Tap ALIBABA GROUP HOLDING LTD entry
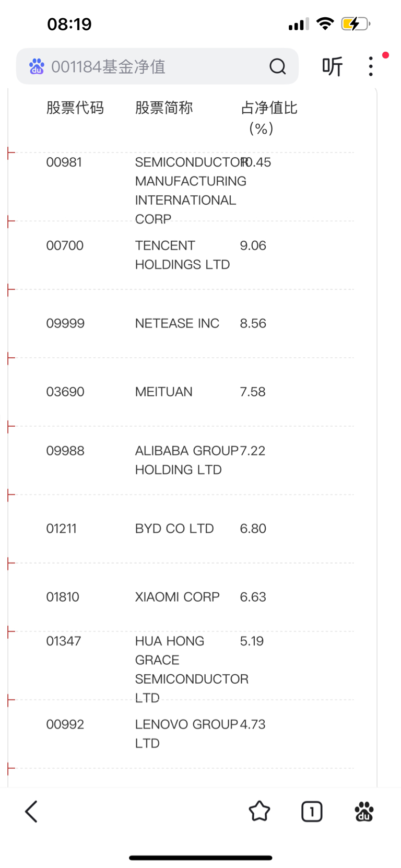This screenshot has height=868, width=401. tap(186, 460)
